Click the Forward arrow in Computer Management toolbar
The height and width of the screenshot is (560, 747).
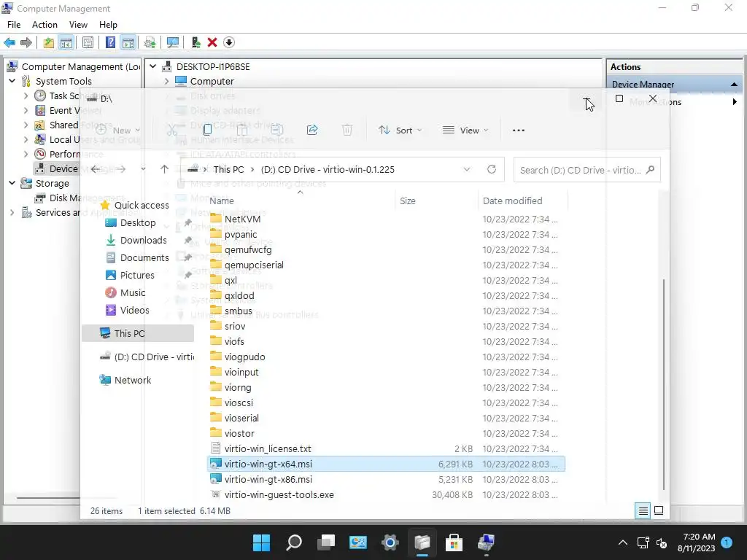(x=26, y=42)
